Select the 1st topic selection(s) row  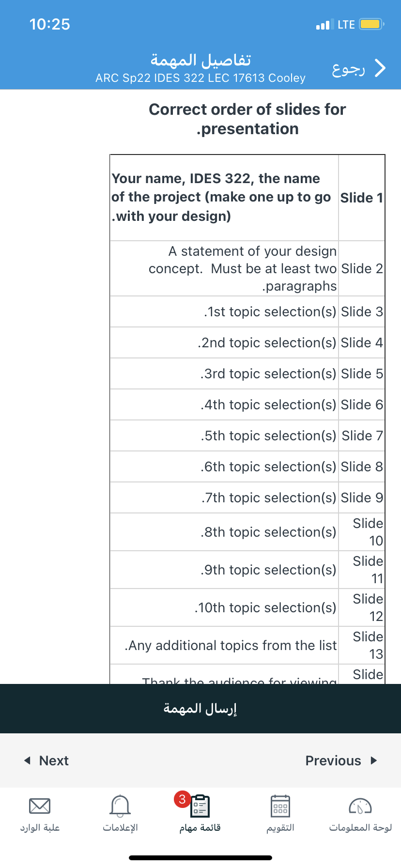(247, 312)
